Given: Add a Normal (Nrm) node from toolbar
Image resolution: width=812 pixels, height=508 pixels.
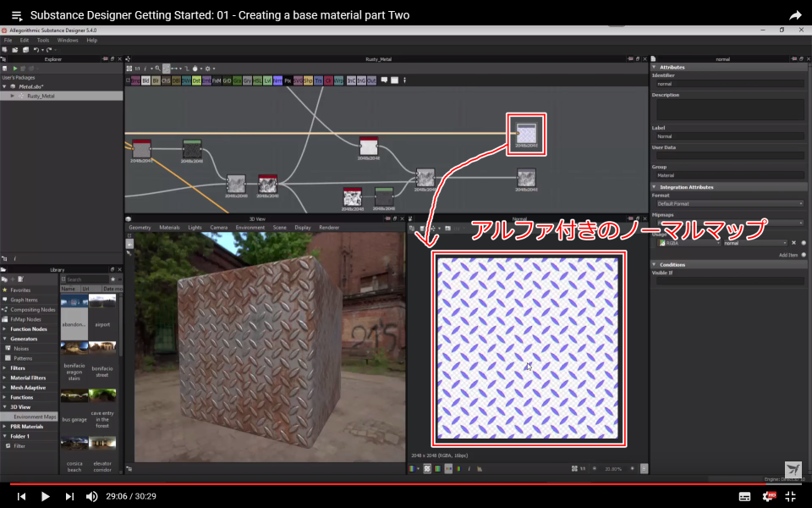Looking at the screenshot, I should coord(277,81).
